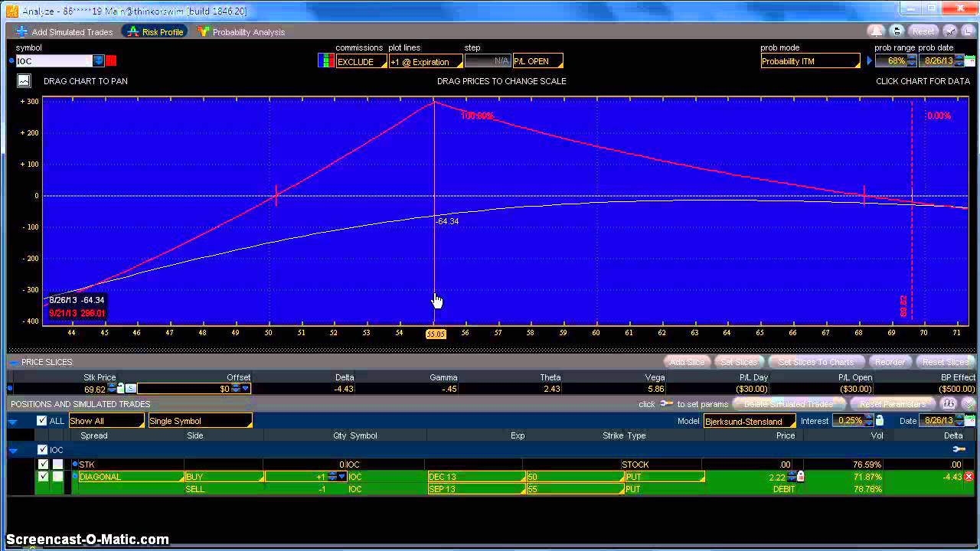The height and width of the screenshot is (551, 980).
Task: Open the BUY side dropdown
Action: click(x=223, y=477)
